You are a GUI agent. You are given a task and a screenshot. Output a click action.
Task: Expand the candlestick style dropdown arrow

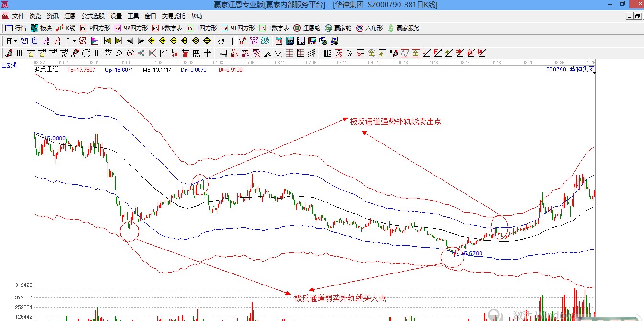pyautogui.click(x=74, y=41)
